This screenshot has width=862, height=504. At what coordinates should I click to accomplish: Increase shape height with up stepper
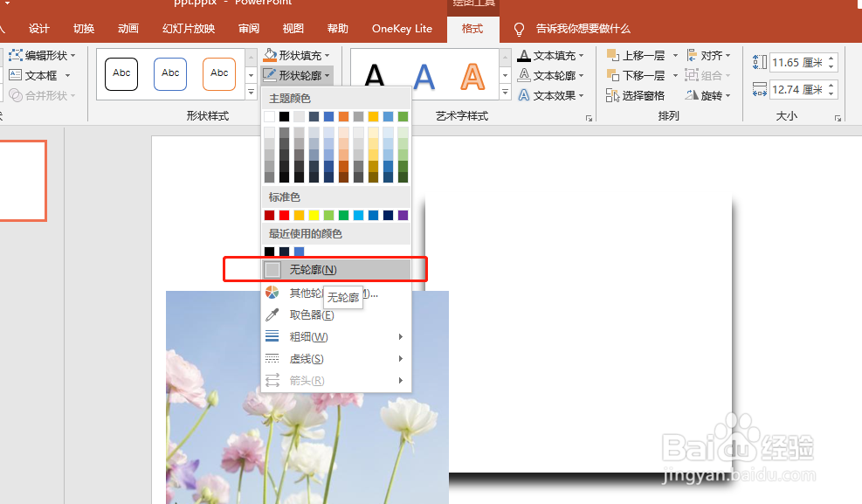[831, 59]
